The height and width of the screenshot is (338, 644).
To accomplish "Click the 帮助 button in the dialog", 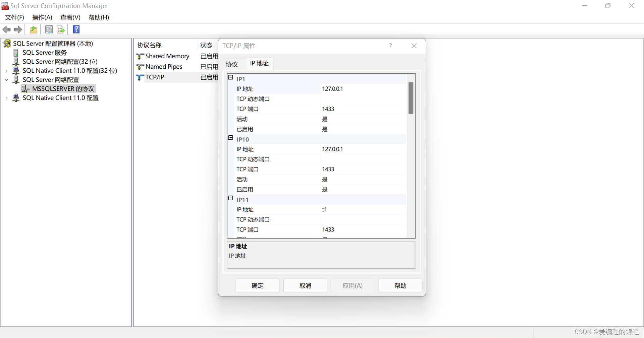I will tap(400, 285).
